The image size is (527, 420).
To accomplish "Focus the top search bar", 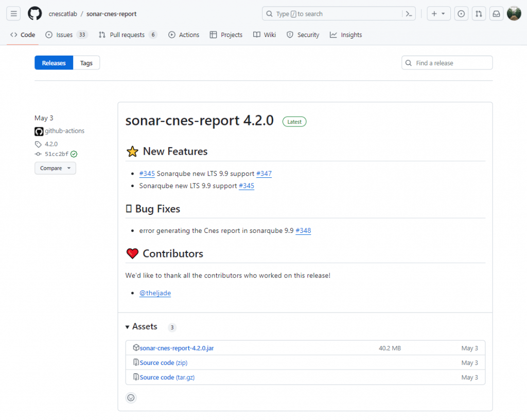I will [339, 14].
